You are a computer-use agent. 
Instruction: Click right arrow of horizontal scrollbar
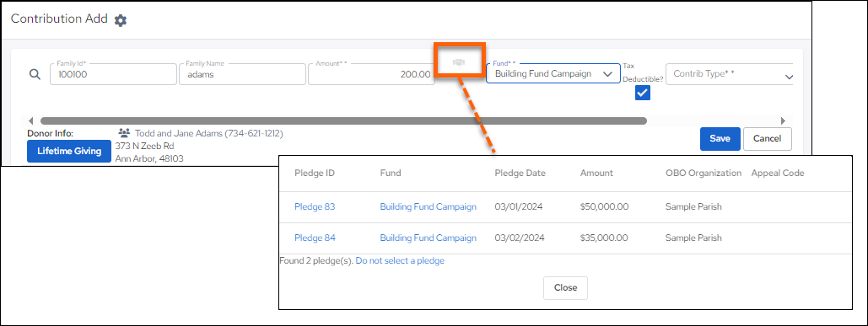click(x=783, y=120)
